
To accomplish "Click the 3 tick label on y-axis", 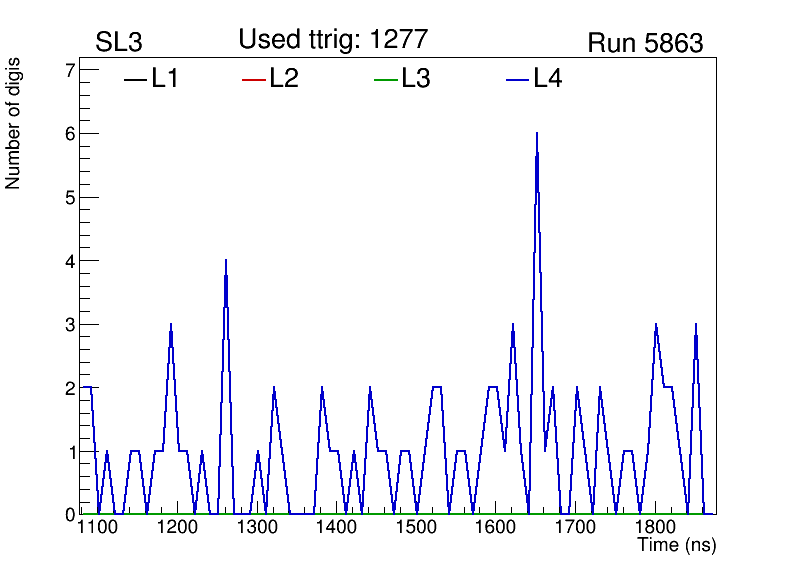I will coord(70,324).
